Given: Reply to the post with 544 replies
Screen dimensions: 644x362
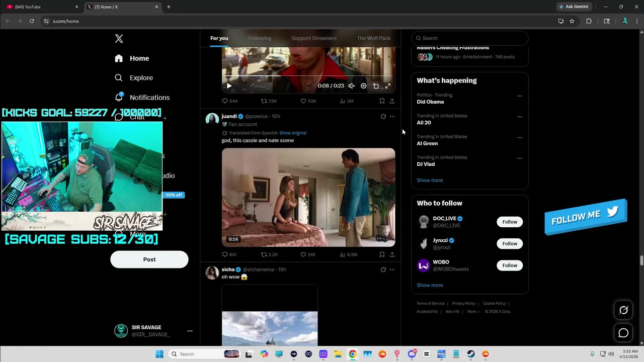Looking at the screenshot, I should coord(230,101).
